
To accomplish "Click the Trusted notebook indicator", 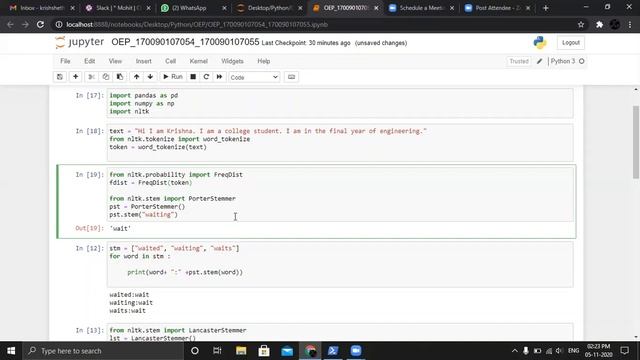I will [x=519, y=61].
